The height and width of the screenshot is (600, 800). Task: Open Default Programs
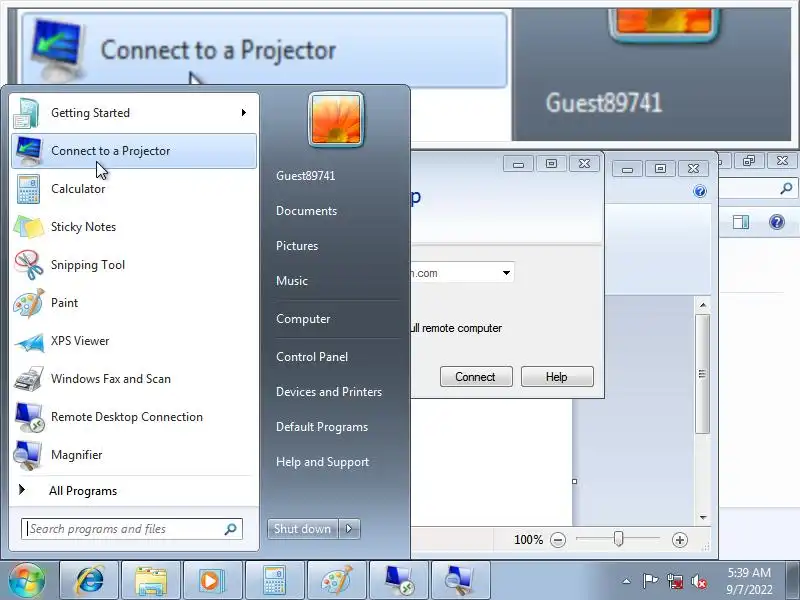(322, 427)
